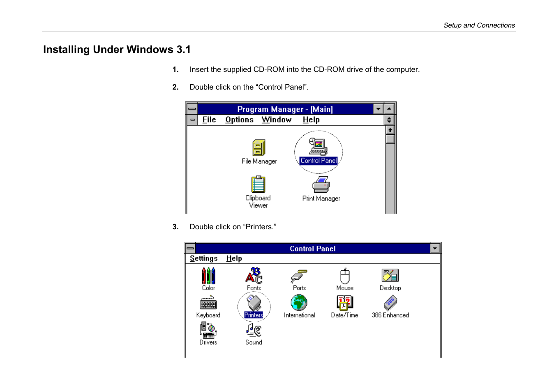This screenshot has height=392, width=554.
Task: Select the Keyboard icon
Action: point(208,303)
